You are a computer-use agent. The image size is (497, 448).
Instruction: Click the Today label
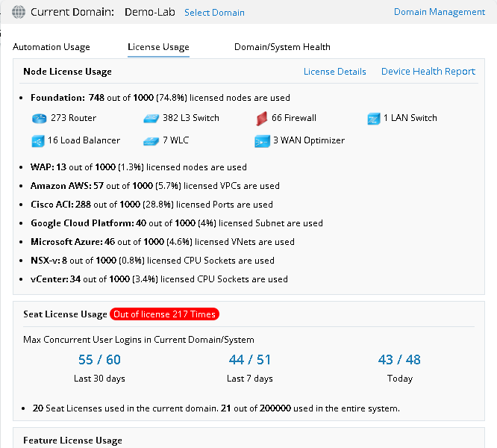click(x=400, y=379)
